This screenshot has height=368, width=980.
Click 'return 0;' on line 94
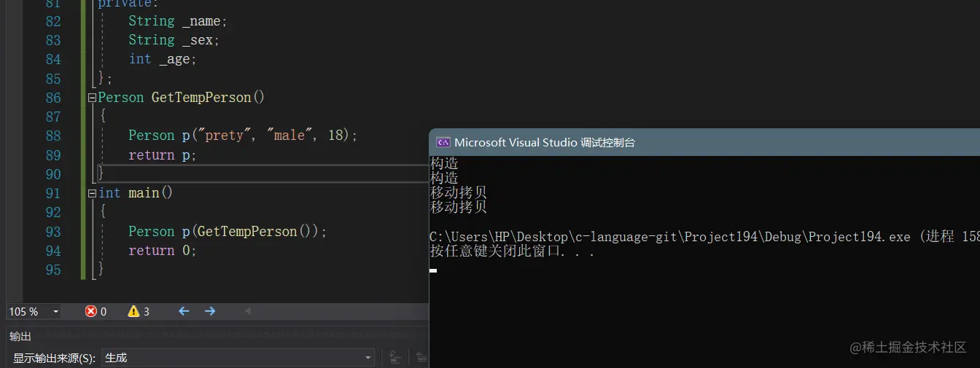163,251
